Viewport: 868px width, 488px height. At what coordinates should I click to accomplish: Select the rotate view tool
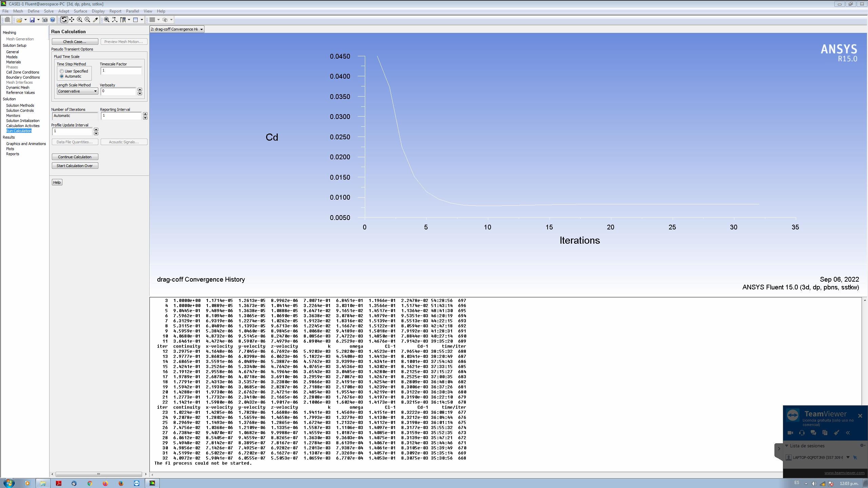pyautogui.click(x=64, y=20)
